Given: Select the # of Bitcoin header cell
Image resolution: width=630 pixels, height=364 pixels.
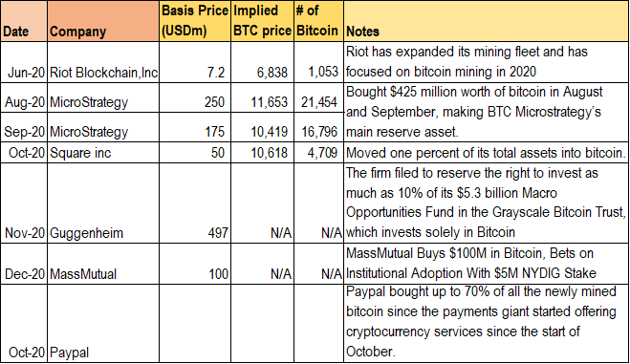Looking at the screenshot, I should click(x=318, y=21).
